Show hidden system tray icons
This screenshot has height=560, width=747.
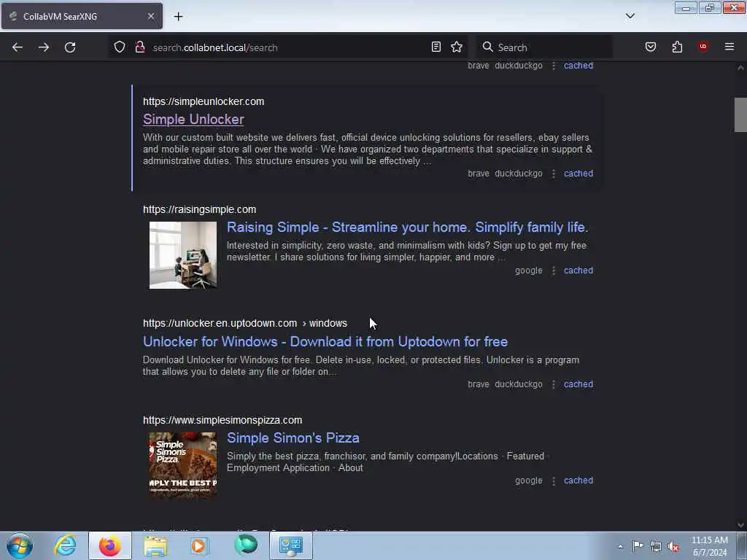tap(620, 547)
